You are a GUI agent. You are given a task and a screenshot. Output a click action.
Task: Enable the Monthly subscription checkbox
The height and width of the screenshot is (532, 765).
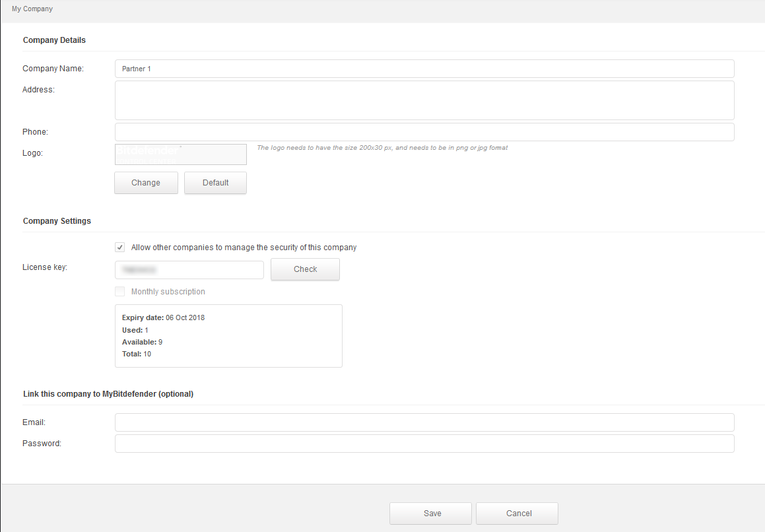(119, 292)
